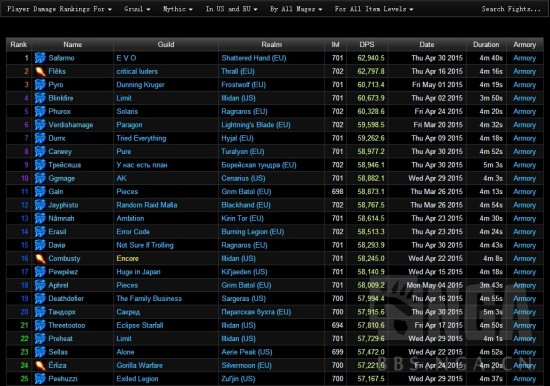Click the fire icon beside Érliza

(40, 365)
